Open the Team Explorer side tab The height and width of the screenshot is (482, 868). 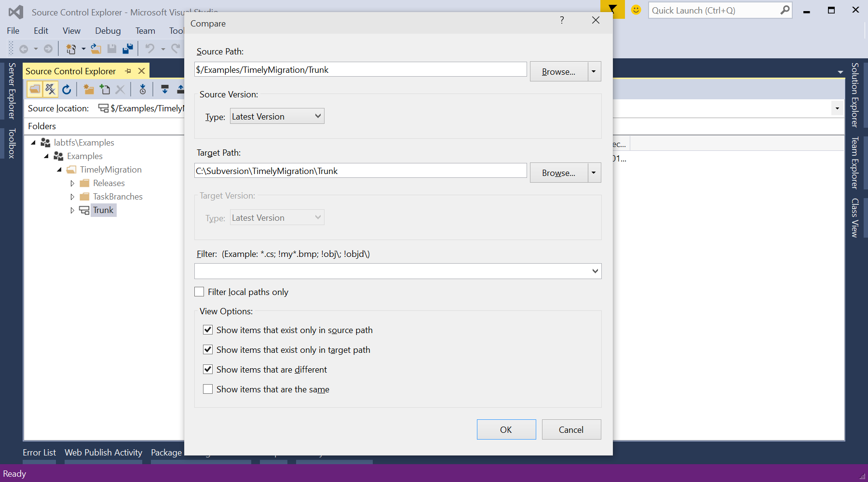tap(854, 163)
